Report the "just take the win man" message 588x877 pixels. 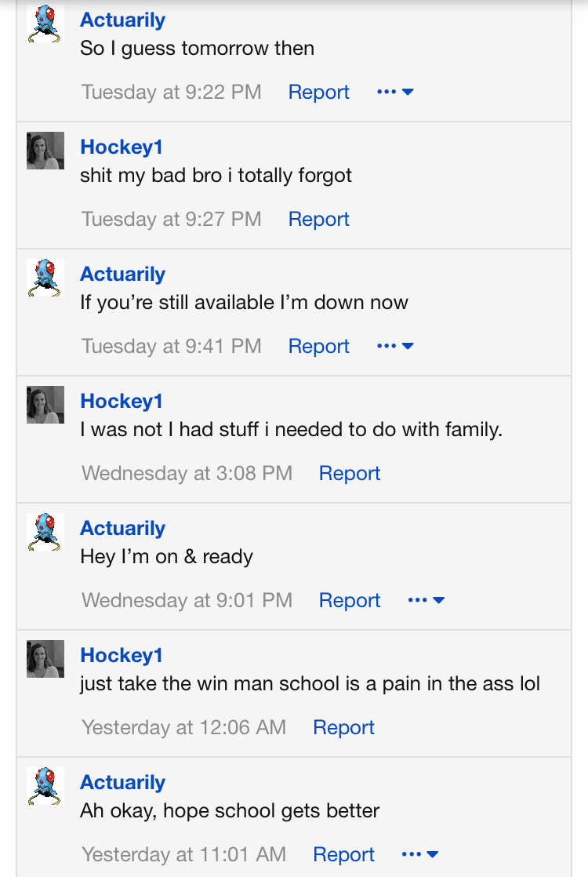[x=343, y=727]
